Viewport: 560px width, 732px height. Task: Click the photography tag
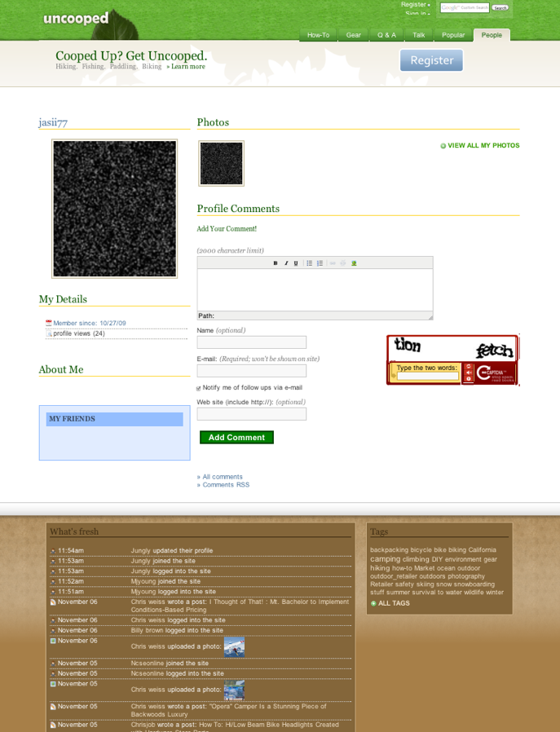pyautogui.click(x=466, y=576)
